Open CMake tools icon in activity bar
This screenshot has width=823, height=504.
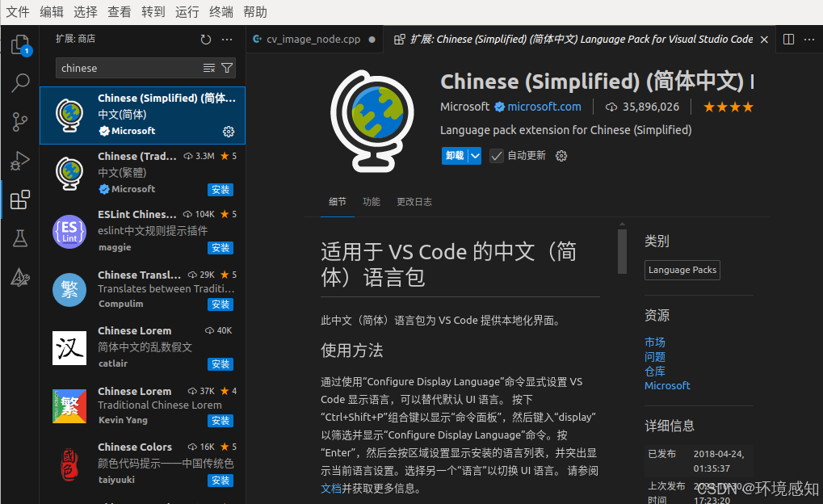[x=20, y=277]
